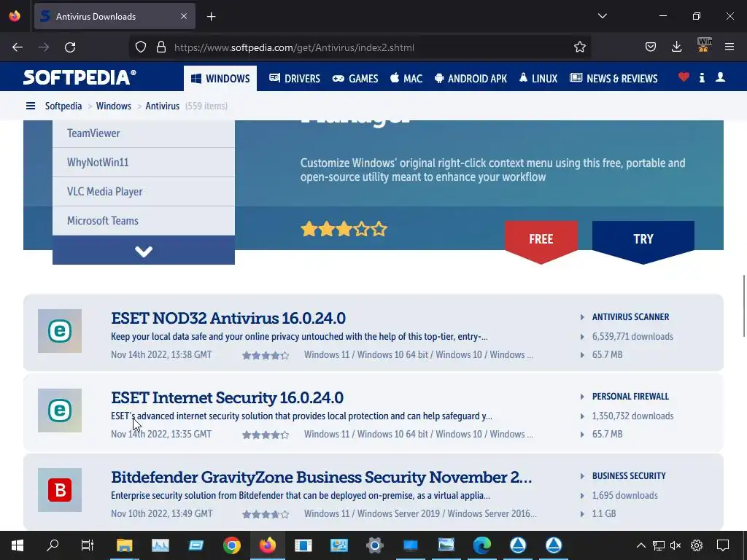747x560 pixels.
Task: Open Firefox application menu
Action: pyautogui.click(x=729, y=47)
